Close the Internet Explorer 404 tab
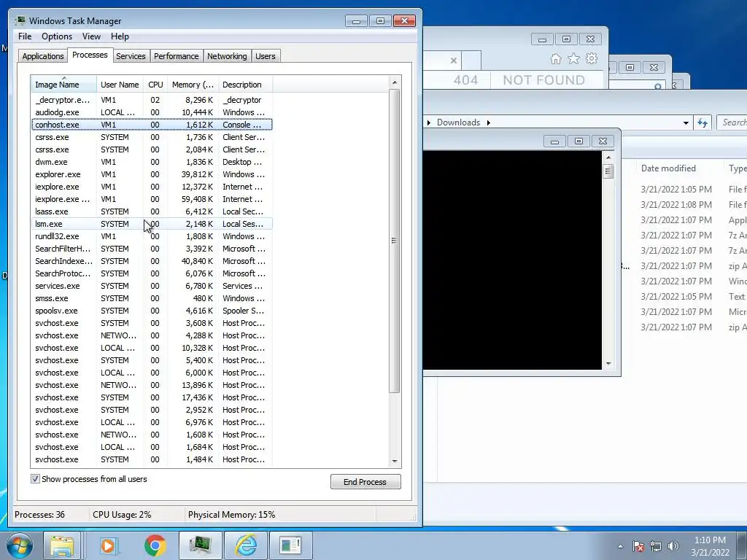This screenshot has width=747, height=560. click(x=454, y=61)
